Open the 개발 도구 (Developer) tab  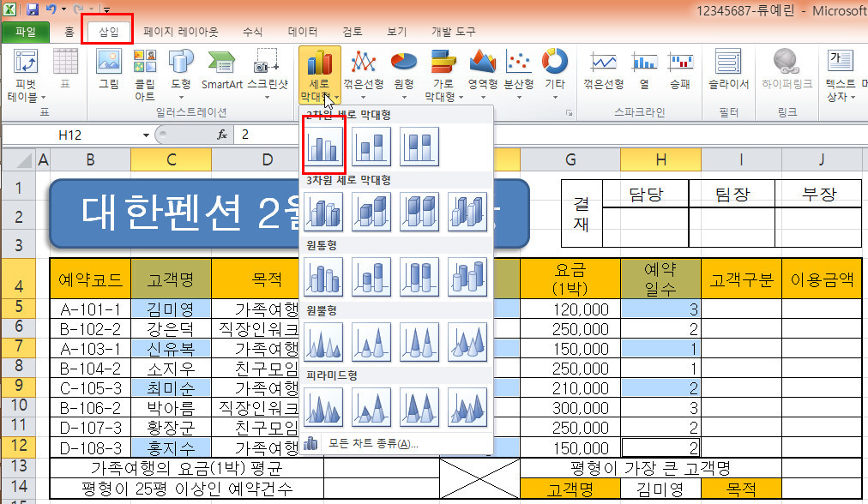tap(454, 32)
